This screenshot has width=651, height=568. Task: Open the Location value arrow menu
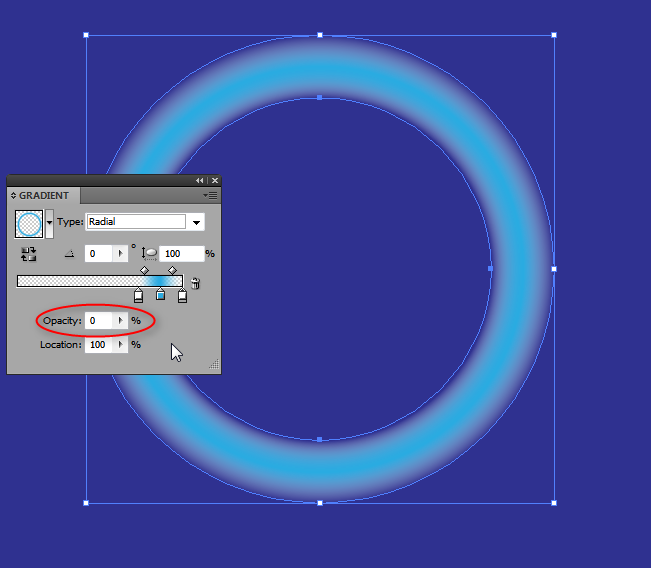pos(121,345)
